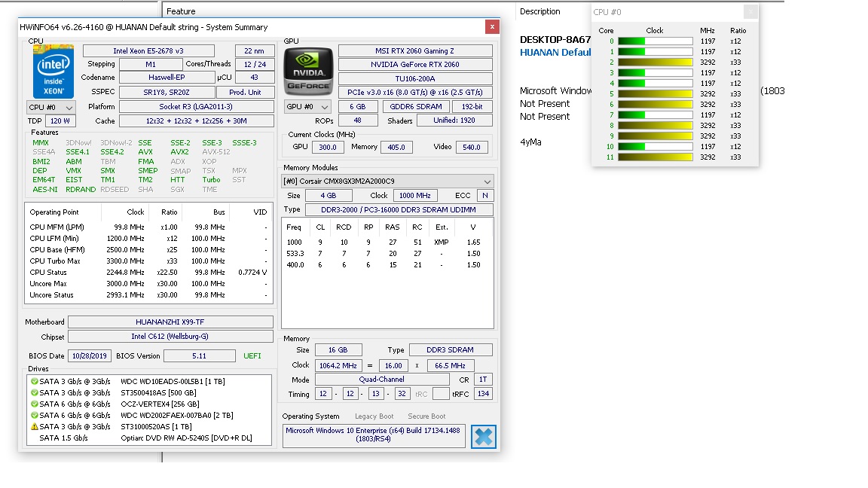This screenshot has width=868, height=488.
Task: Click the DDR3-2000 / PC3-16000 memory type field
Action: pyautogui.click(x=399, y=209)
